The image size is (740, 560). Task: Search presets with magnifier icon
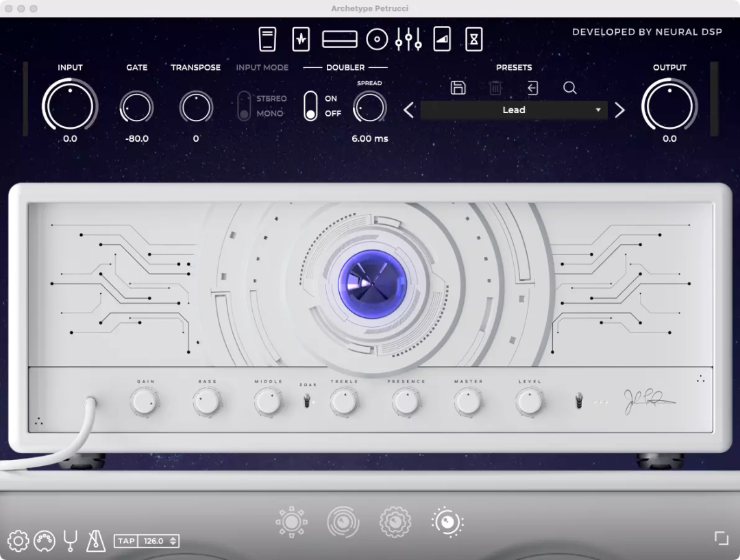569,88
